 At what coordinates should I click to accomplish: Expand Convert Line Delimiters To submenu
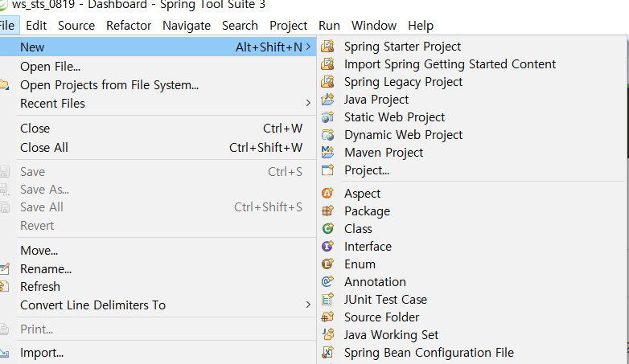point(308,305)
